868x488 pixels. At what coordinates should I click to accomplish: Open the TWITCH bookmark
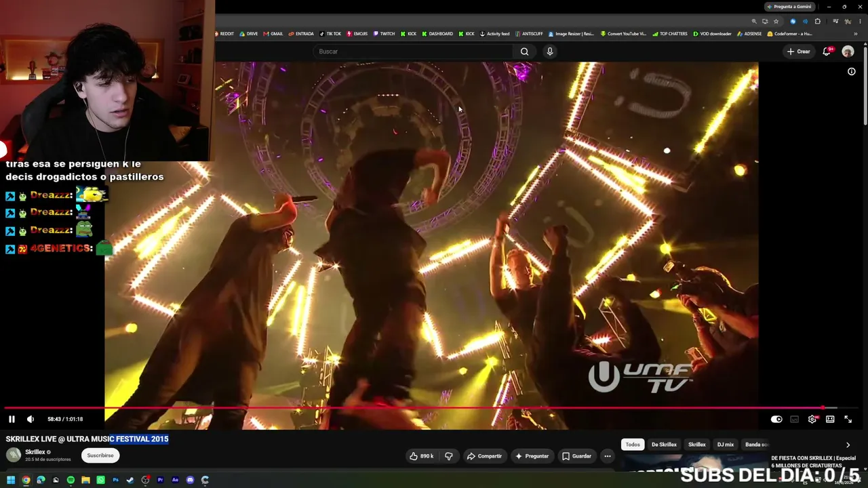click(384, 34)
